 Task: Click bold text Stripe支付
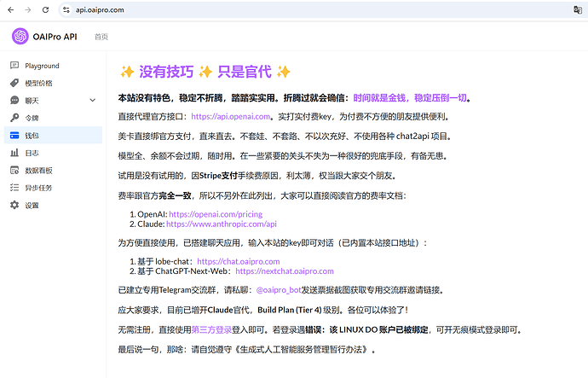[218, 176]
